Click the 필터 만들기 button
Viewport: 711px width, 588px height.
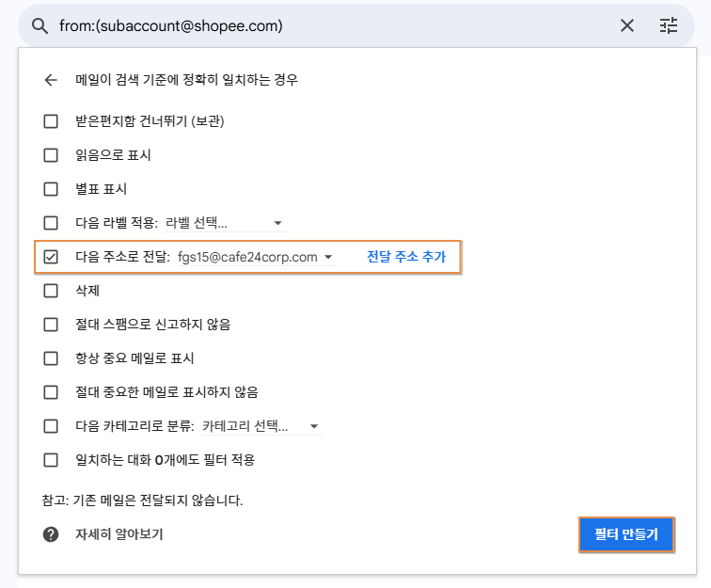click(x=626, y=534)
